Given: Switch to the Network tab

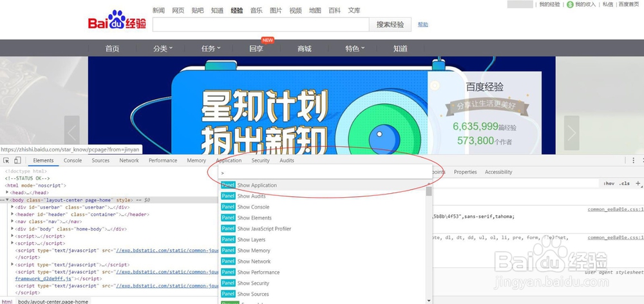Looking at the screenshot, I should tap(129, 160).
